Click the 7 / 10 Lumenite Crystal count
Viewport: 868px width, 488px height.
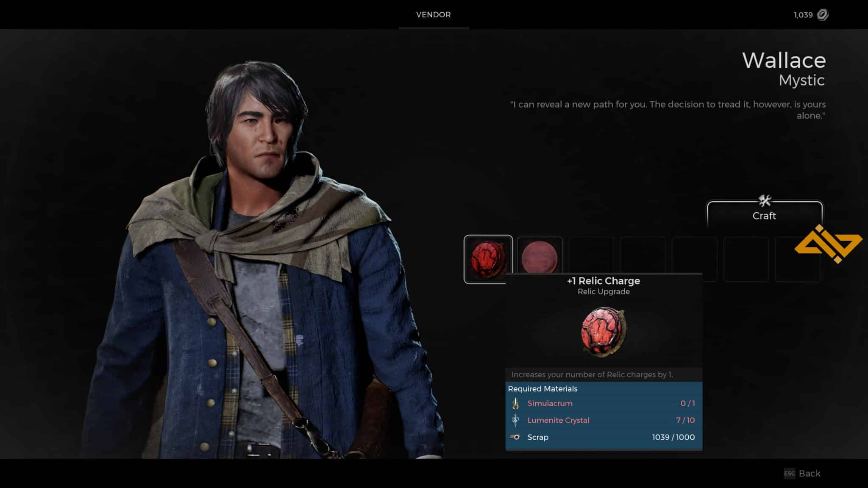[685, 420]
